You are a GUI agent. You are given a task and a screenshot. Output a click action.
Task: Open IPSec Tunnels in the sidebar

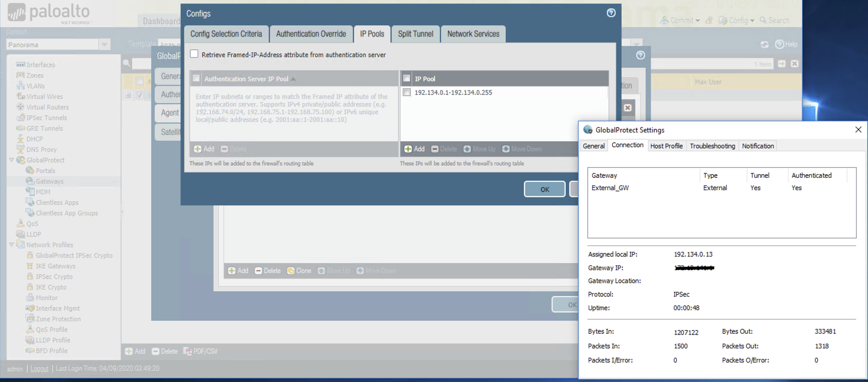[x=46, y=118]
